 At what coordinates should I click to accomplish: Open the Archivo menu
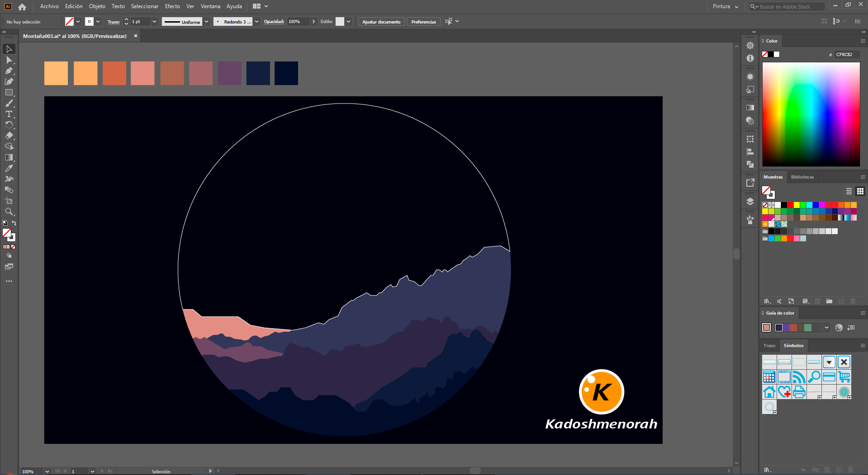click(x=49, y=6)
